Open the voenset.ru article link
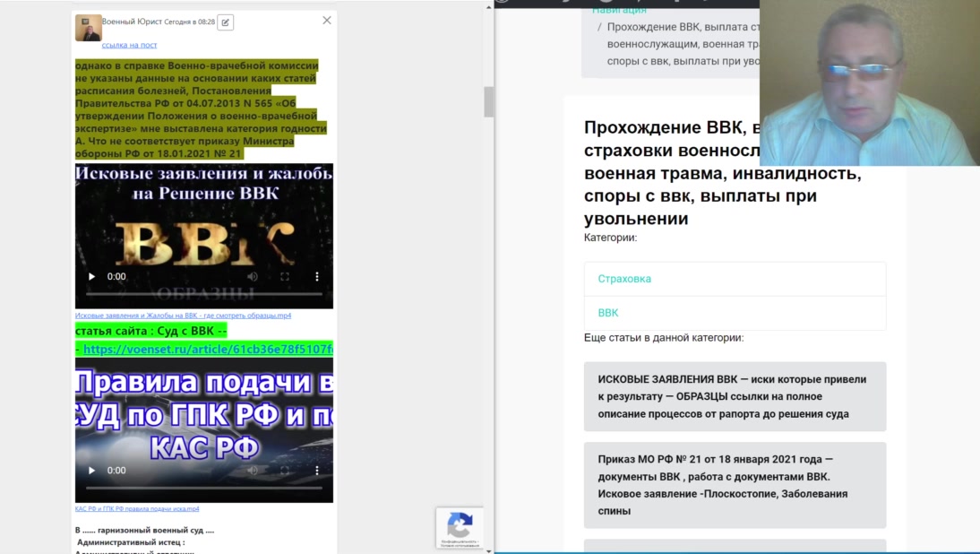Image resolution: width=980 pixels, height=554 pixels. [208, 349]
